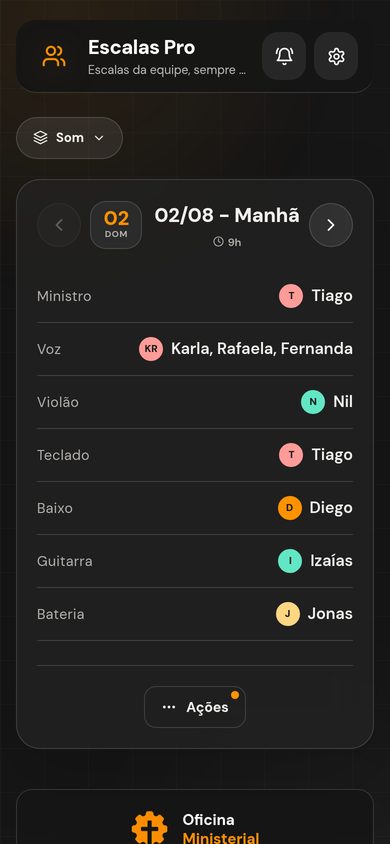Viewport: 390px width, 844px height.
Task: Click the clock icon beside 9h
Action: pos(218,242)
